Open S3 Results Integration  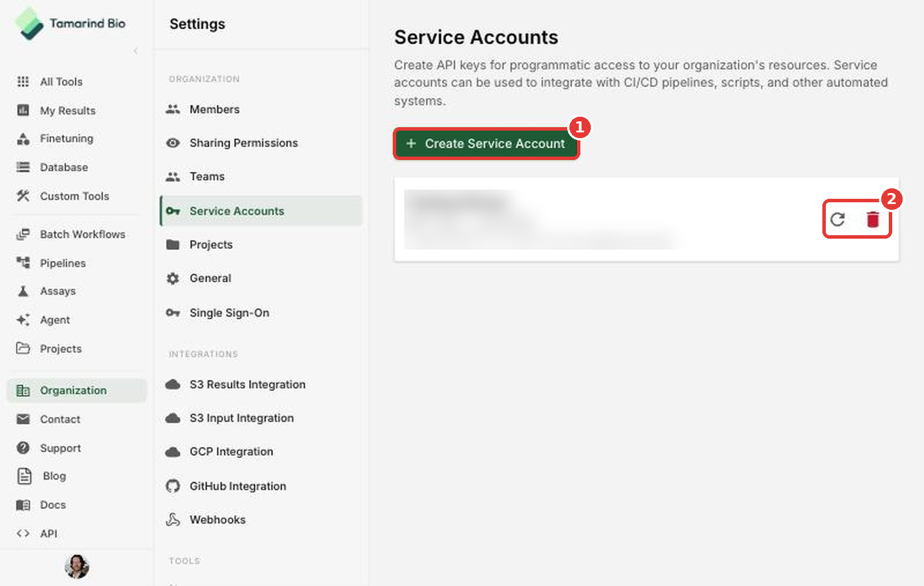[261, 384]
